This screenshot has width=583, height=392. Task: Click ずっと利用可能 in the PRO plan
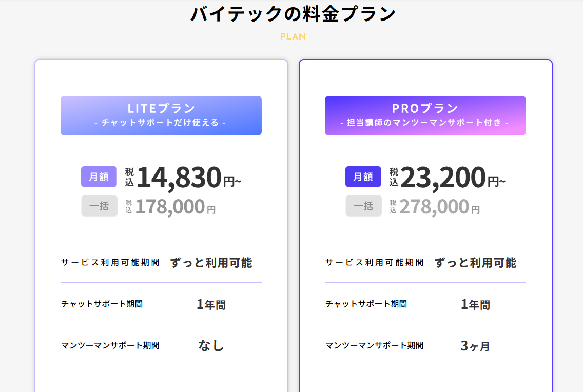[x=476, y=263]
